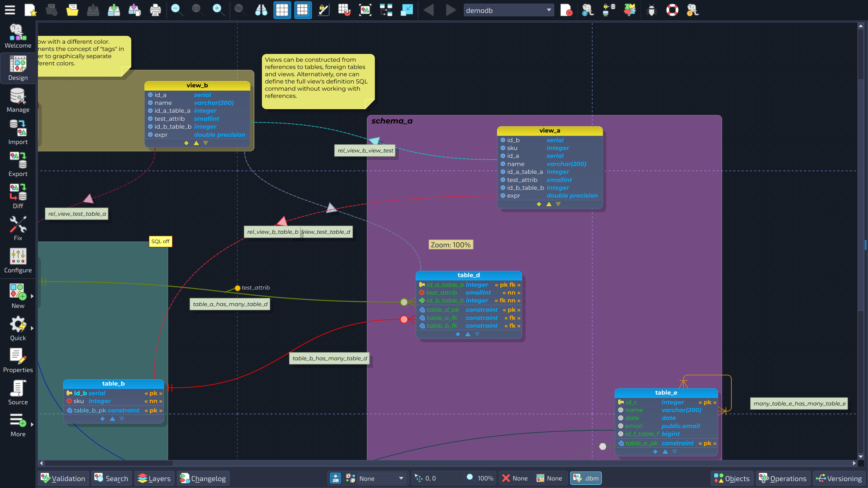Toggle the canvas grid display
Image resolution: width=868 pixels, height=488 pixels.
point(282,10)
